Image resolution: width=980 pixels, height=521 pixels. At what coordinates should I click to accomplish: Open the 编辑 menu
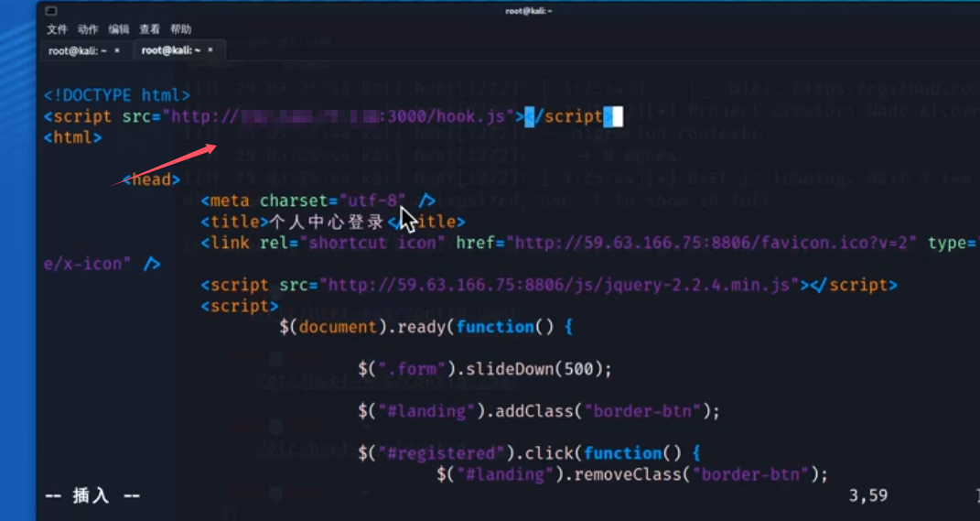[118, 29]
